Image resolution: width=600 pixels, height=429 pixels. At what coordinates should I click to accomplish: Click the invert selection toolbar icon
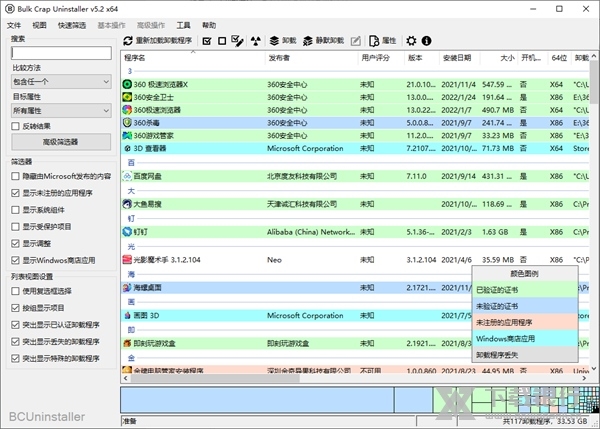pyautogui.click(x=237, y=41)
